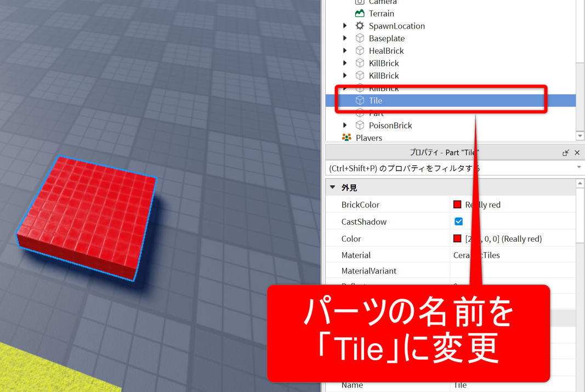585x392 pixels.
Task: Click the Players service icon
Action: [x=347, y=138]
